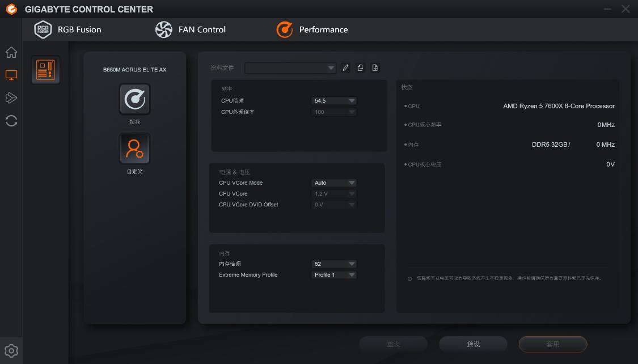Open the 超频 overclocking preset

(134, 98)
